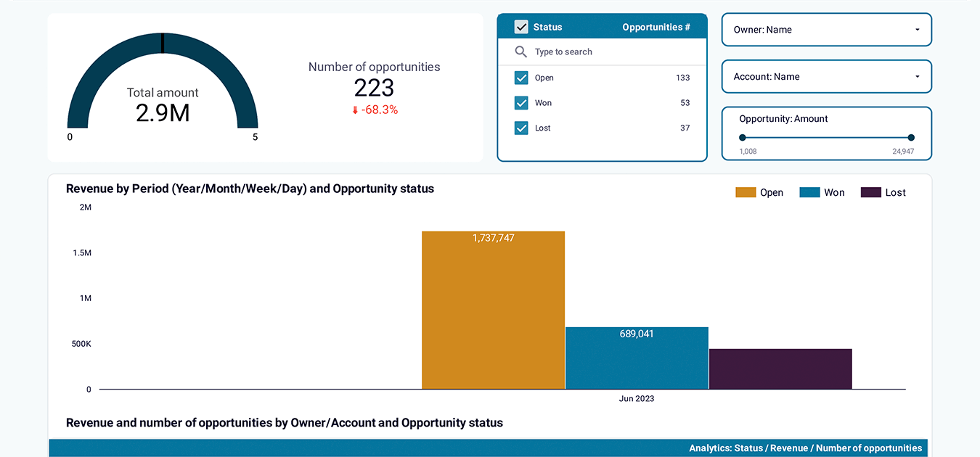Viewport: 980px width, 457px height.
Task: Toggle the Status select-all checkbox
Action: [x=521, y=27]
